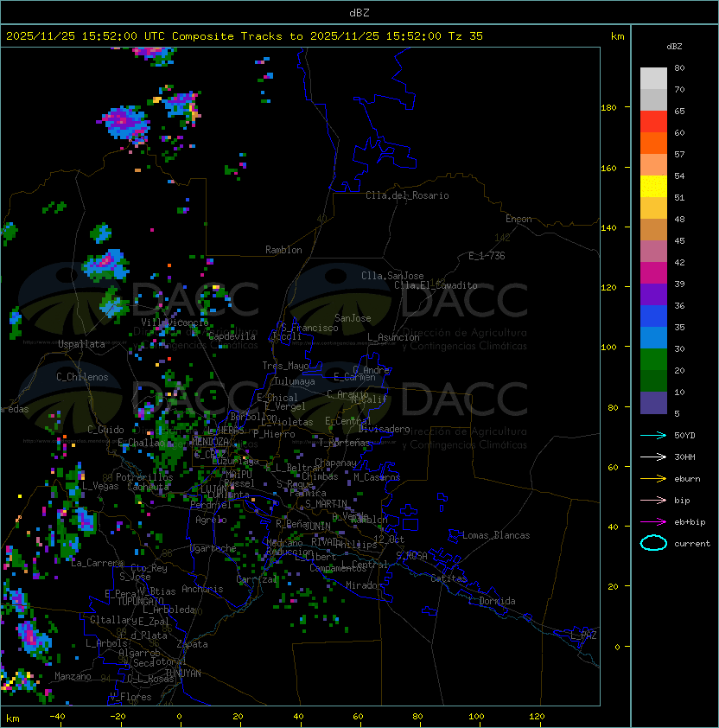Click the Encon map label

pos(519,219)
